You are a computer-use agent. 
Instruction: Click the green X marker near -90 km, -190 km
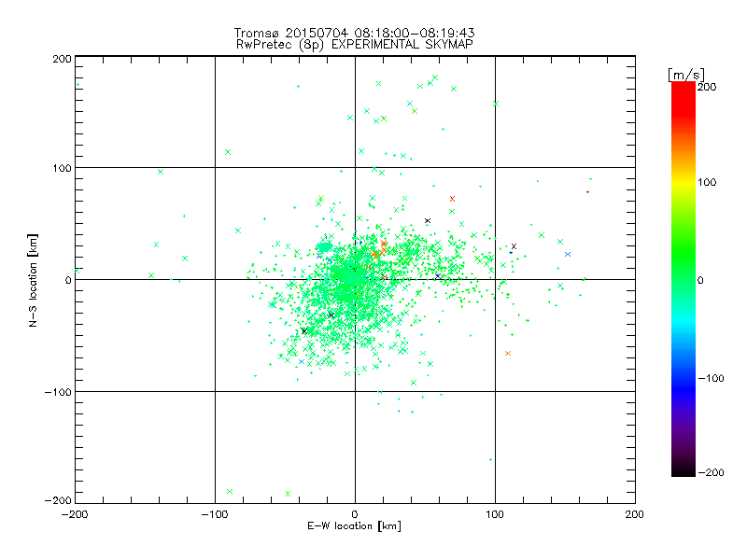[230, 492]
